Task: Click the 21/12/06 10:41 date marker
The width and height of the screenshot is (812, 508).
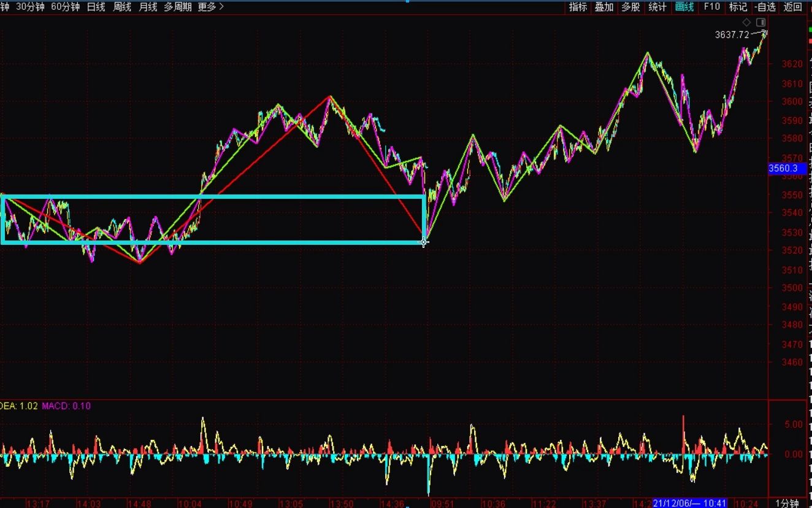Action: pos(690,503)
